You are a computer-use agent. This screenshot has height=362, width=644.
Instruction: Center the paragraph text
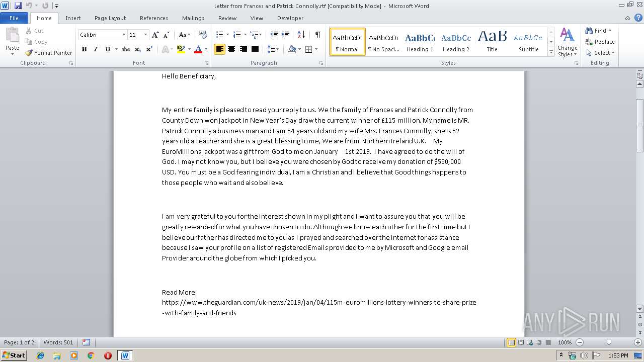231,49
